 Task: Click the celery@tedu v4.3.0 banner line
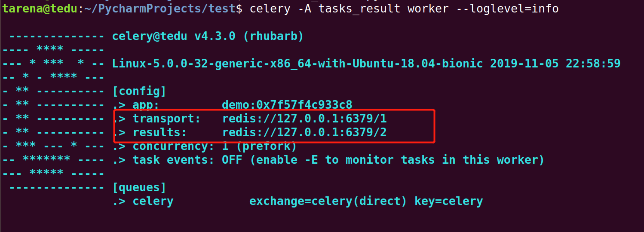pyautogui.click(x=208, y=36)
